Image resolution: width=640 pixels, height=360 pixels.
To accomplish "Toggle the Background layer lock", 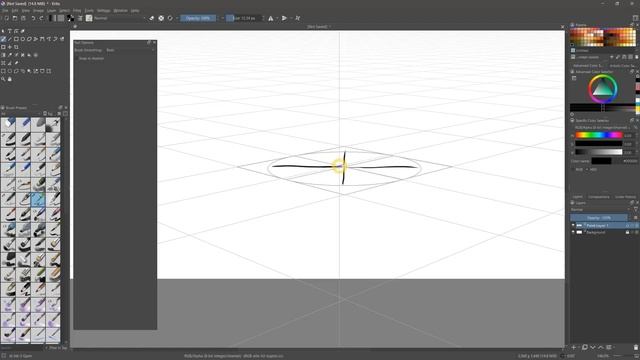I will point(627,232).
